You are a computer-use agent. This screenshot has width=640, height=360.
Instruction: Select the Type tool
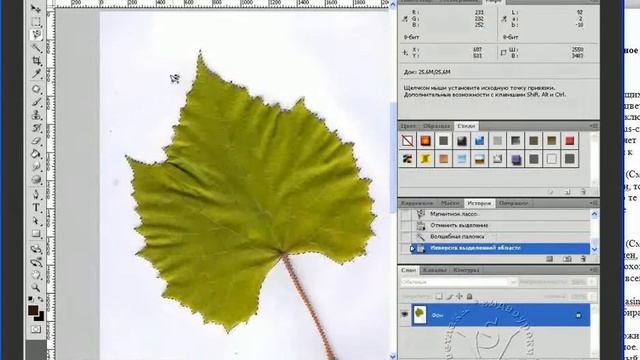point(36,207)
